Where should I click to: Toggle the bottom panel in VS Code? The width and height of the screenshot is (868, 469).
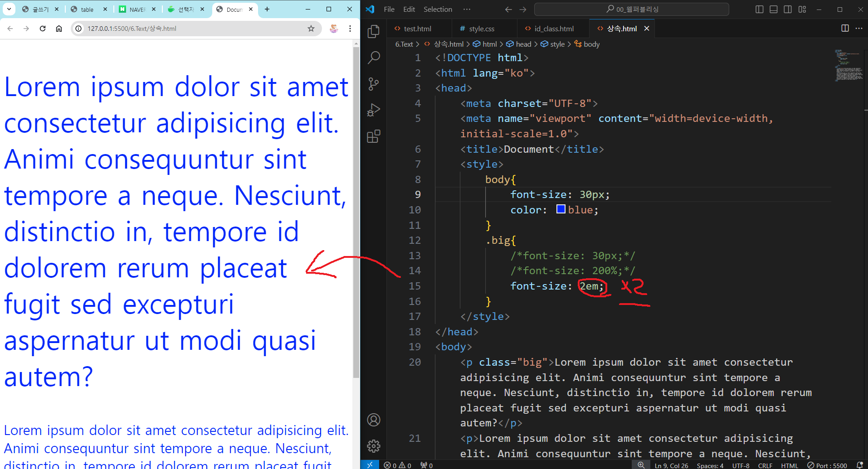tap(774, 9)
